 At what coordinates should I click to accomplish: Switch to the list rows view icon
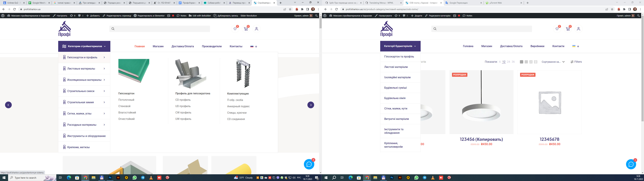point(535,62)
